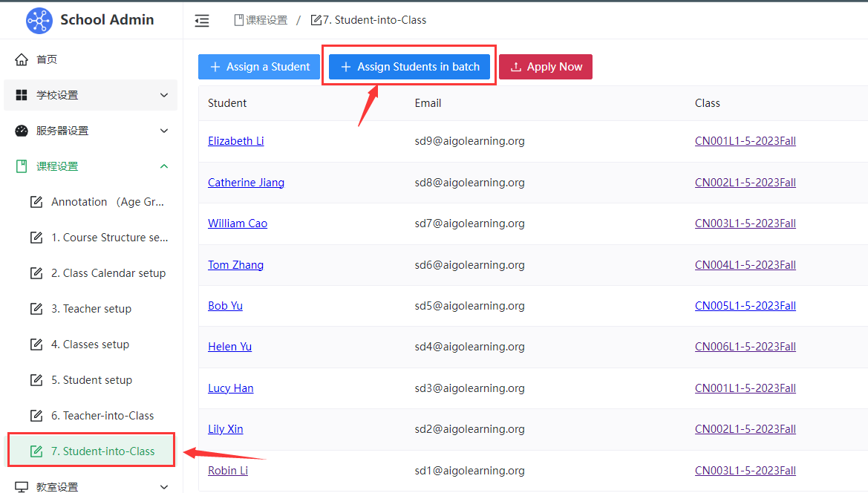Expand the 教室设置 submenu chevron
868x493 pixels.
coord(164,487)
